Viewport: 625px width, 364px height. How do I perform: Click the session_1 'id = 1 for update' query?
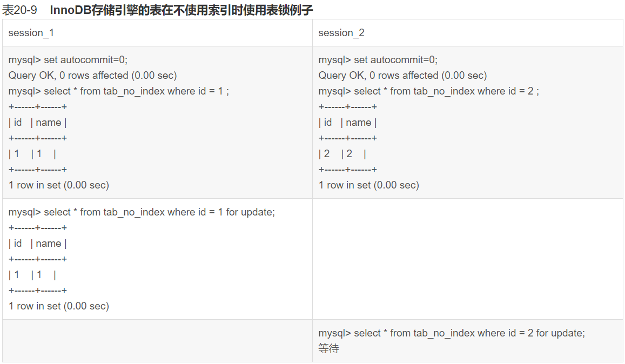coord(142,212)
